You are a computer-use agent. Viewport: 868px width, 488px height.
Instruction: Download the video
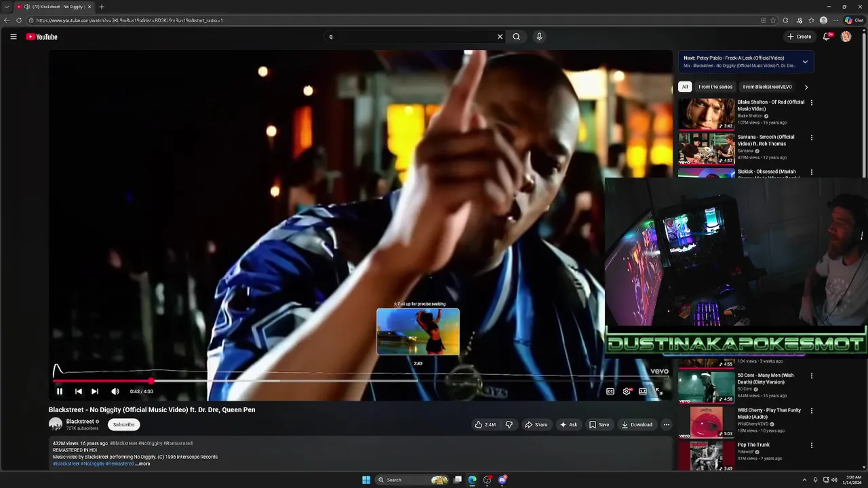point(637,424)
